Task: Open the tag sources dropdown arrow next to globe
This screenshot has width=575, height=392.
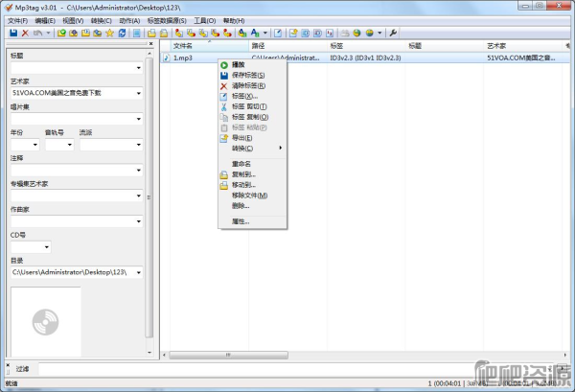Action: (379, 33)
